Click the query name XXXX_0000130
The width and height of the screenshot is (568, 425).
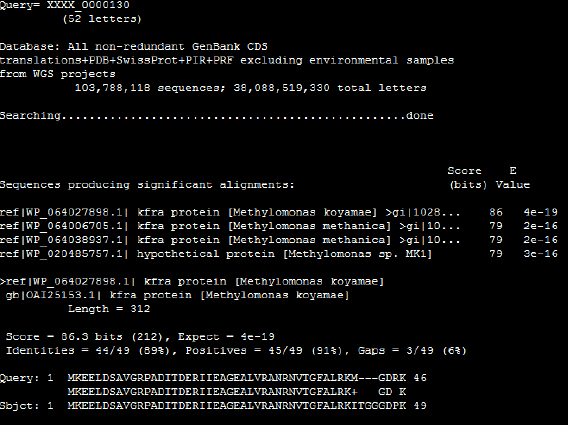[x=88, y=5]
